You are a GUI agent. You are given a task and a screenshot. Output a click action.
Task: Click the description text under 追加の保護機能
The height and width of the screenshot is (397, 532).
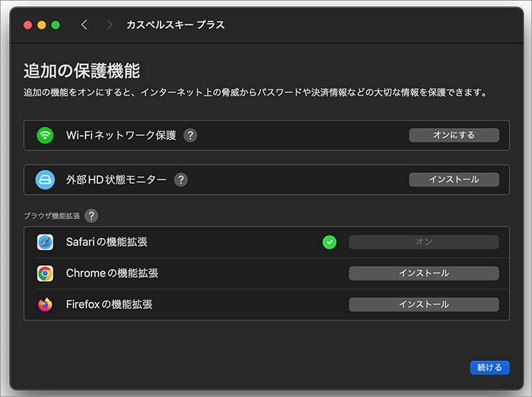[256, 92]
